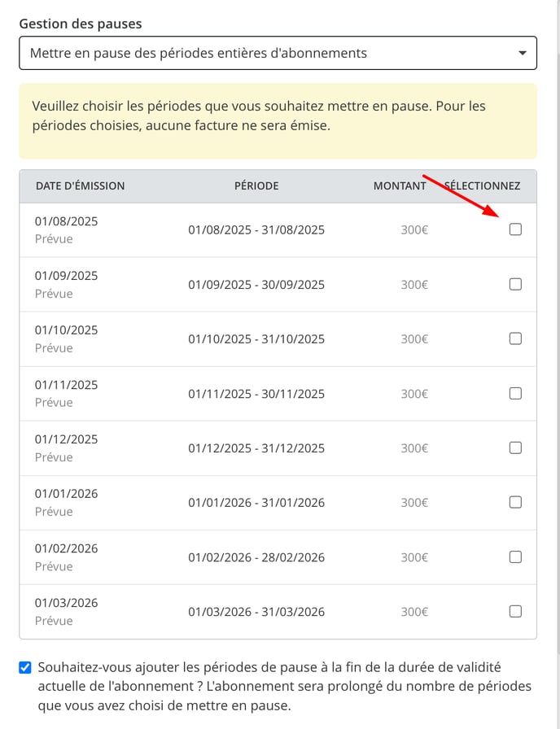Click the 01/08/2025 issue date cell
Viewport: 560px width, 729px height.
click(x=67, y=221)
